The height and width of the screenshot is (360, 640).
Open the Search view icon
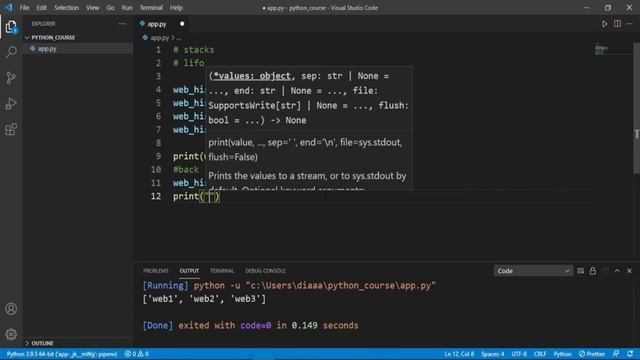pos(11,52)
